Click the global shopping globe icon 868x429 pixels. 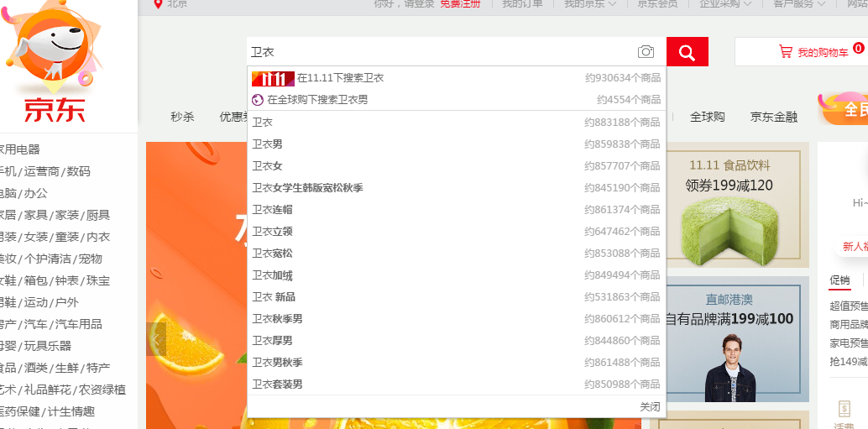coord(258,100)
